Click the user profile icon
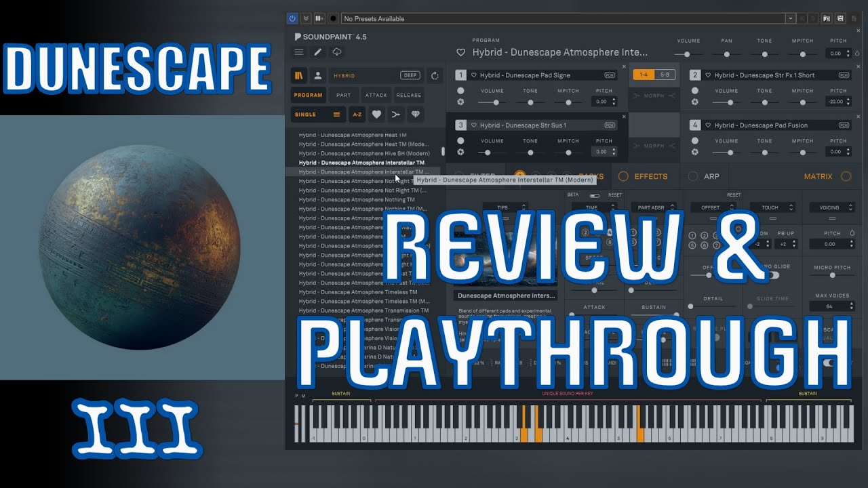Screen dimensions: 868x488 click(317, 76)
